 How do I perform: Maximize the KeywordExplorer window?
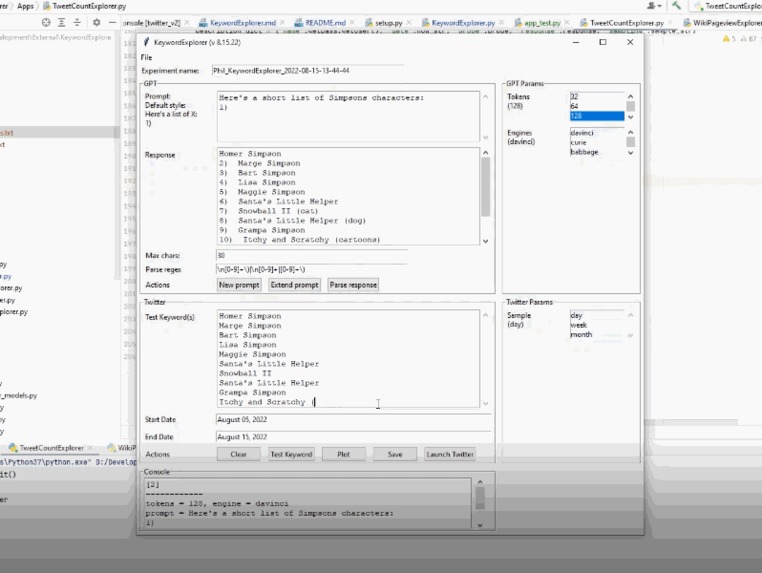pos(603,42)
